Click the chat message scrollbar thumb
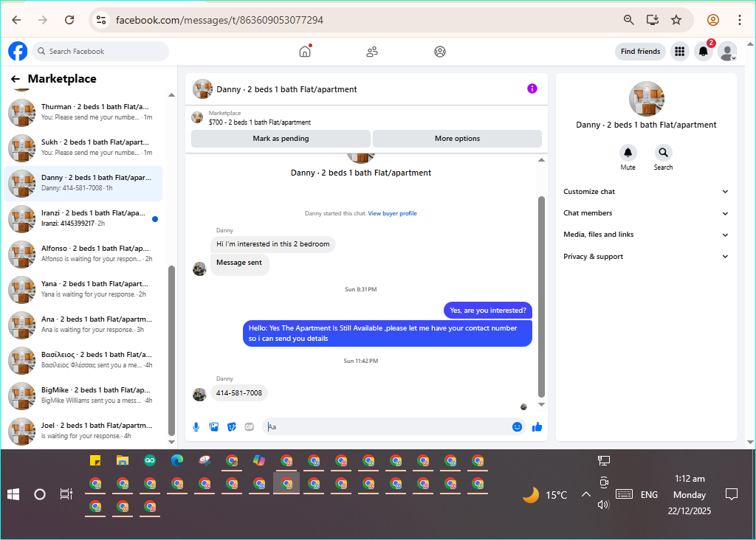Screen dimensions: 756x540 point(541,297)
